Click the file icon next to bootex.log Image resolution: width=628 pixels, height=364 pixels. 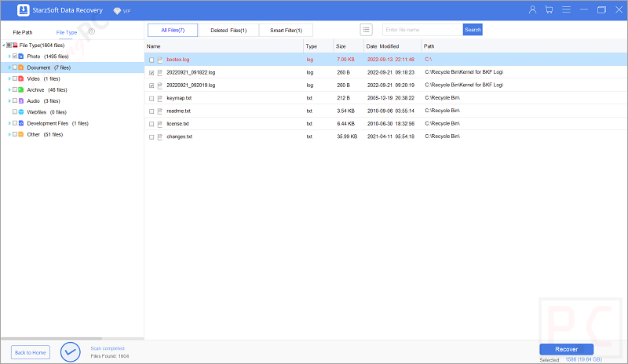coord(160,60)
